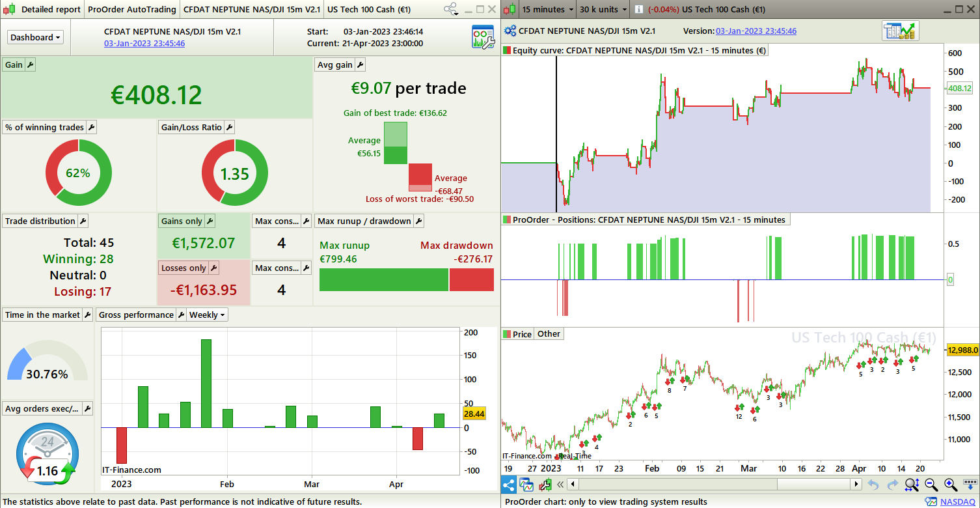
Task: Open the dashboard configuration icon with wrench
Action: 483,37
